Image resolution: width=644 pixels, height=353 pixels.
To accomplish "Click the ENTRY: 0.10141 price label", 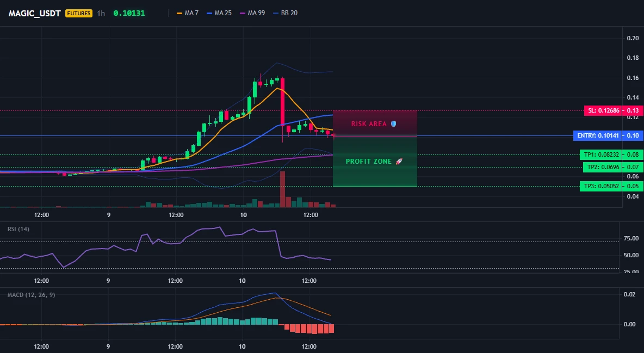I will point(598,135).
